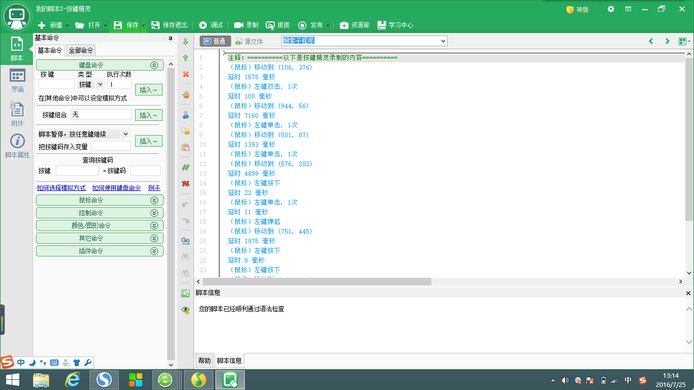The height and width of the screenshot is (390, 694).
Task: Click the green move-down arrow icon
Action: (185, 42)
